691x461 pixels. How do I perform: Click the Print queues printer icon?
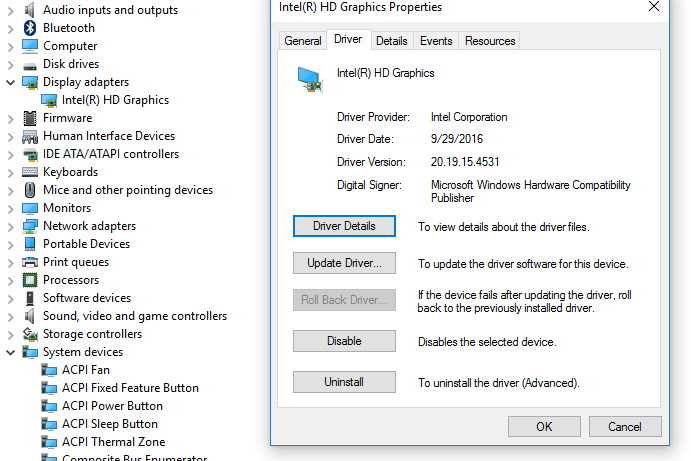tap(30, 262)
